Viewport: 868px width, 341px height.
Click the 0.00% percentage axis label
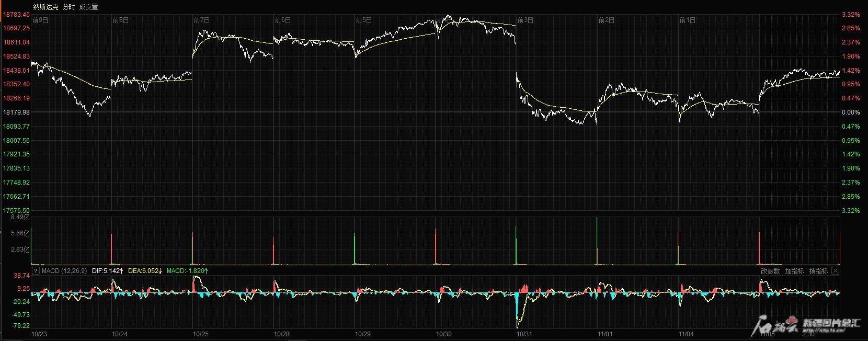851,112
